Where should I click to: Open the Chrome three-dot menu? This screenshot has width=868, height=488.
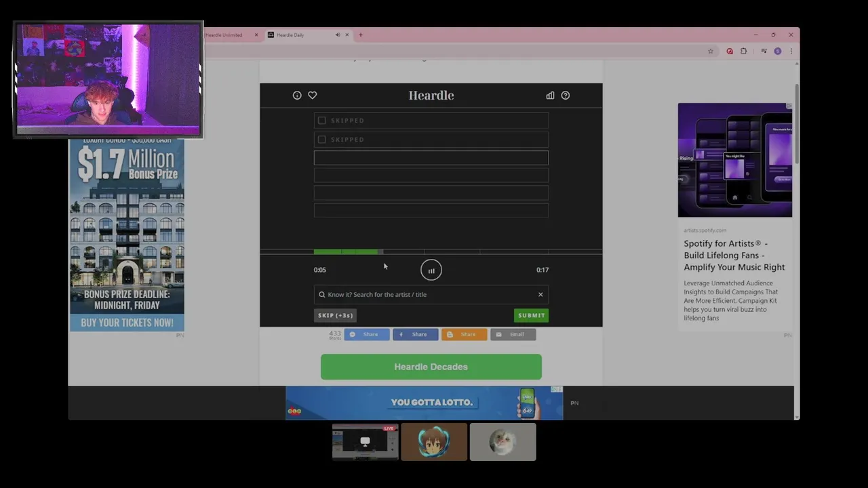(x=791, y=51)
